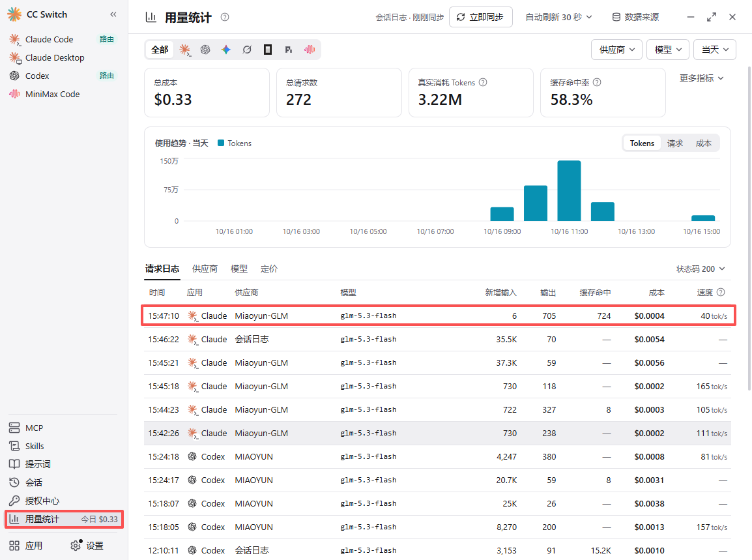Open the 自动刷新 30 秒 dropdown
The image size is (752, 560).
[558, 17]
